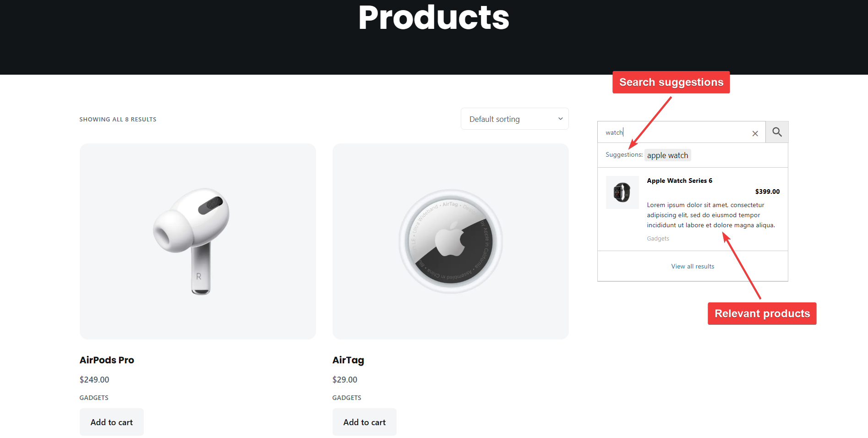Open the AirTag product title
This screenshot has width=868, height=438.
pos(348,360)
